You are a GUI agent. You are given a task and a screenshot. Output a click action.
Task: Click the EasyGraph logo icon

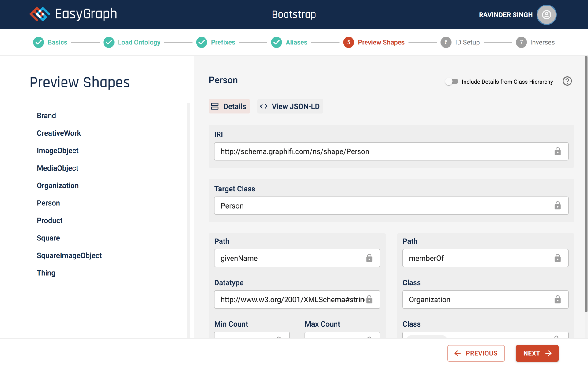click(x=40, y=14)
